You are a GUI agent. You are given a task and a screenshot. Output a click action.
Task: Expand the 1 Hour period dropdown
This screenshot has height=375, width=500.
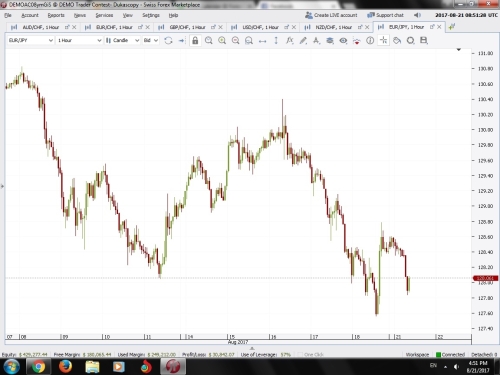79,40
